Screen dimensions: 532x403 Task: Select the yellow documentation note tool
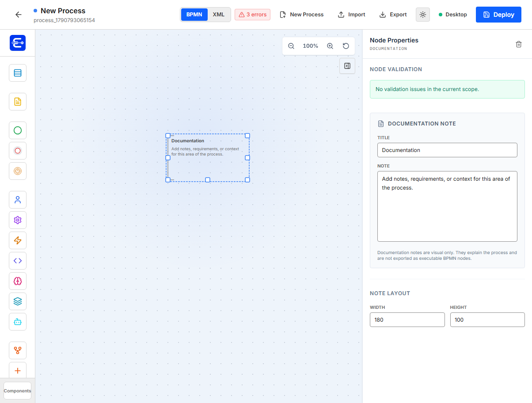point(18,102)
